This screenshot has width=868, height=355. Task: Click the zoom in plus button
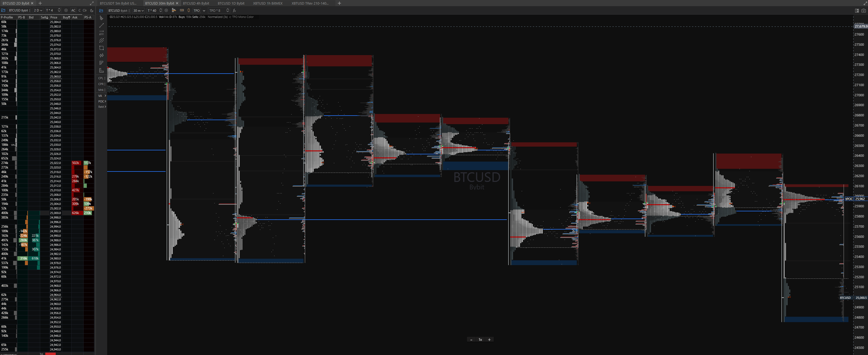[489, 339]
